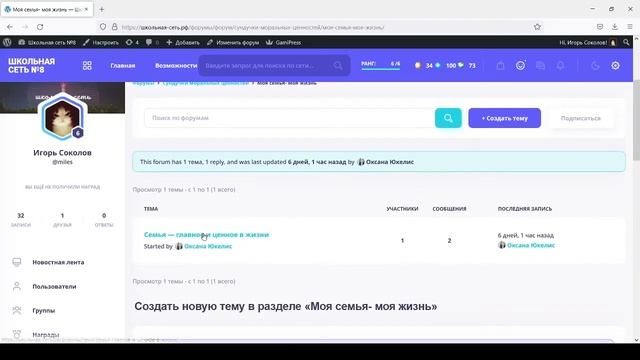Click the green points counter 73
This screenshot has width=640, height=360.
467,65
